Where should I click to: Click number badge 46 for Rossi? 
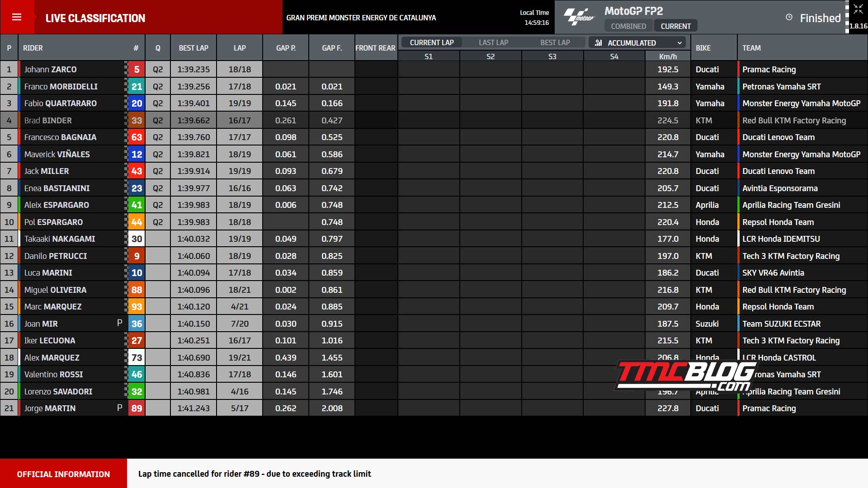(137, 374)
